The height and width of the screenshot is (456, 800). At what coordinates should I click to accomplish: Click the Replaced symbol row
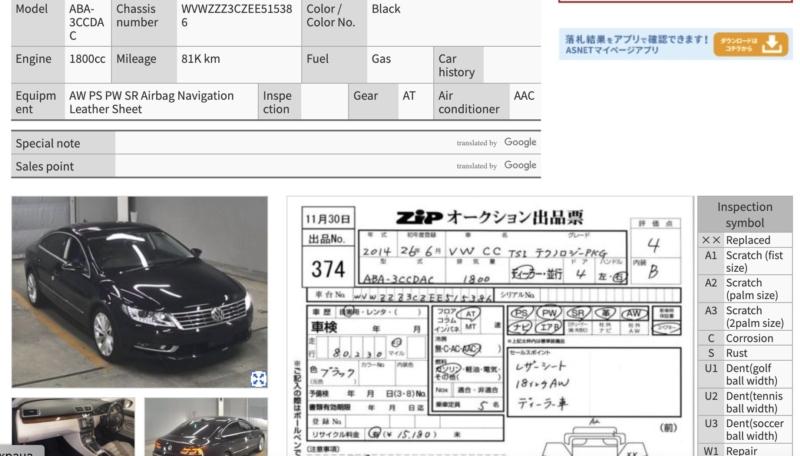click(745, 240)
